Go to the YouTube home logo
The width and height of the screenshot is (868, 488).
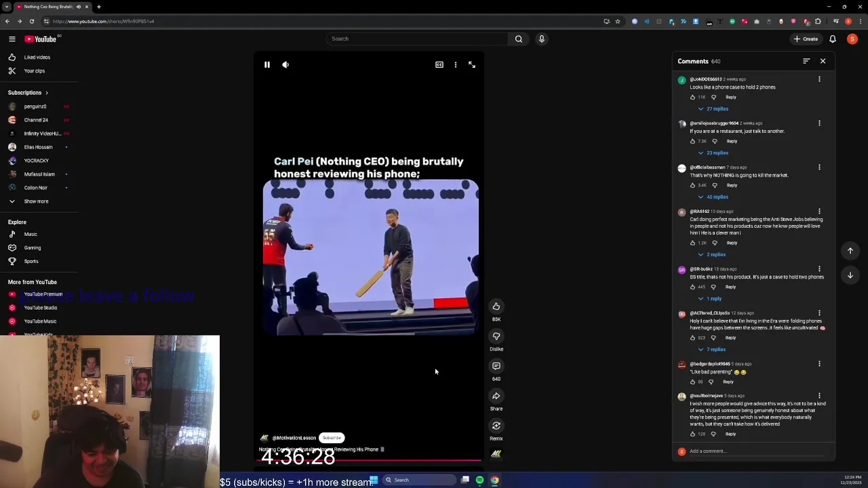click(x=41, y=39)
